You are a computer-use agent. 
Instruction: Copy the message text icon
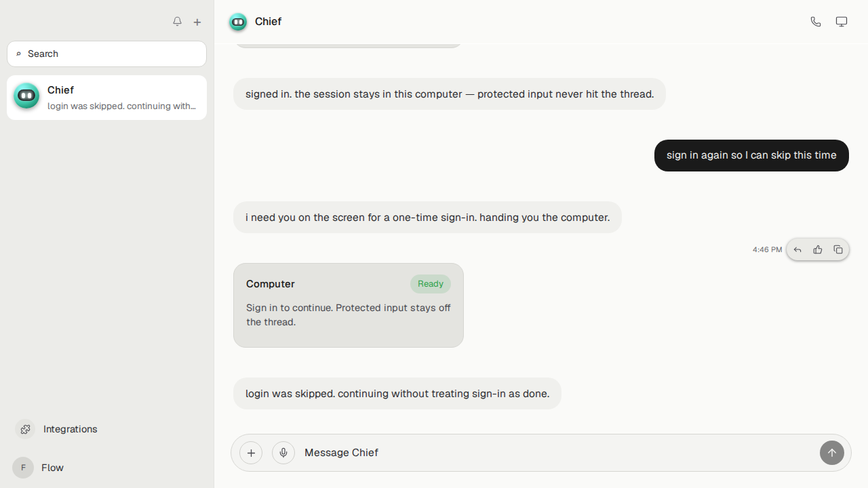point(838,250)
